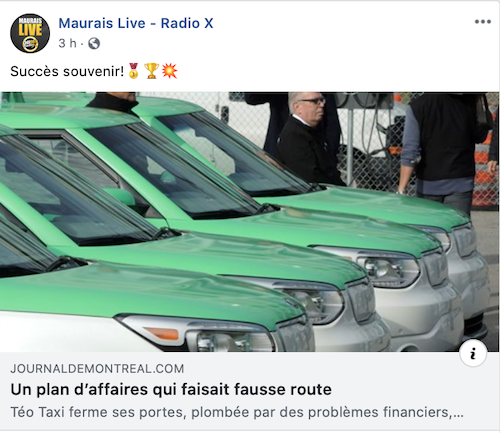Open the "3 h" post timestamp
The width and height of the screenshot is (500, 433).
point(68,43)
